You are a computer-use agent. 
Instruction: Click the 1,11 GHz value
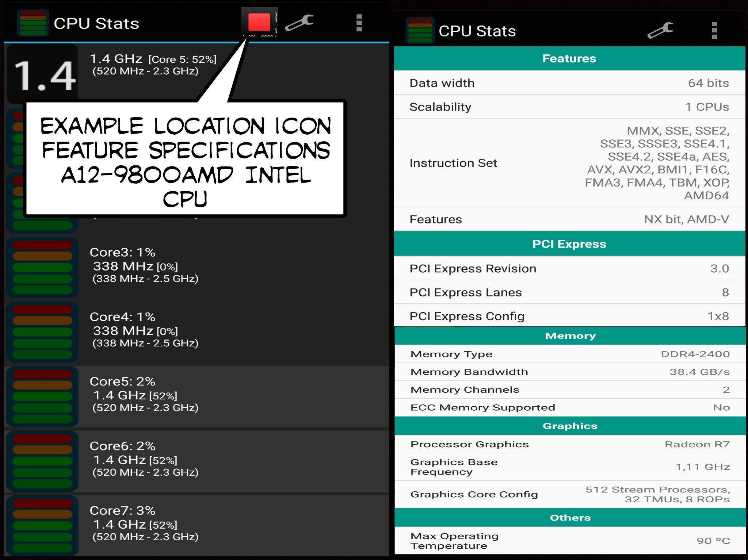pos(703,467)
